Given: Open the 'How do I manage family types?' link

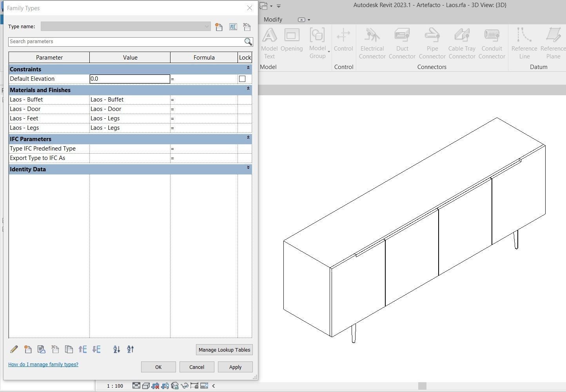Looking at the screenshot, I should (43, 364).
